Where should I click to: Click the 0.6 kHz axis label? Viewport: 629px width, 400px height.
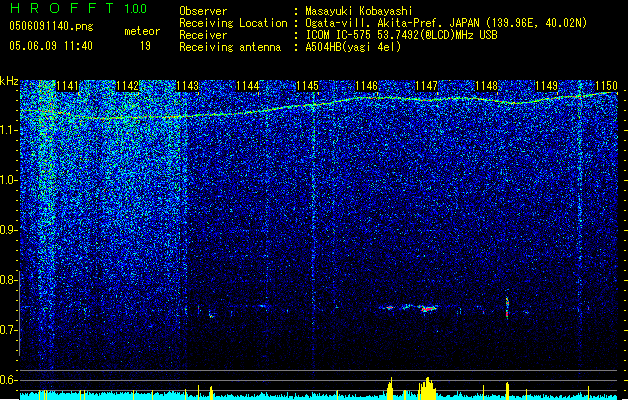point(9,380)
